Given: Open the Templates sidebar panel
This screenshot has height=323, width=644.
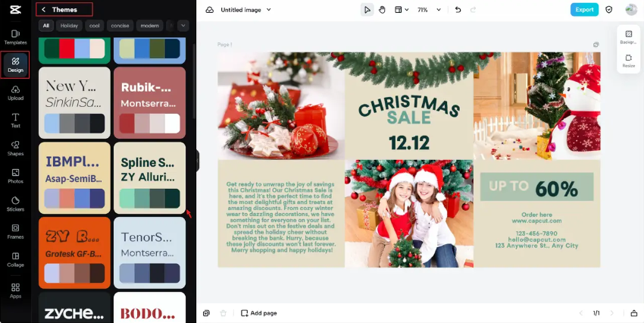Looking at the screenshot, I should point(16,37).
